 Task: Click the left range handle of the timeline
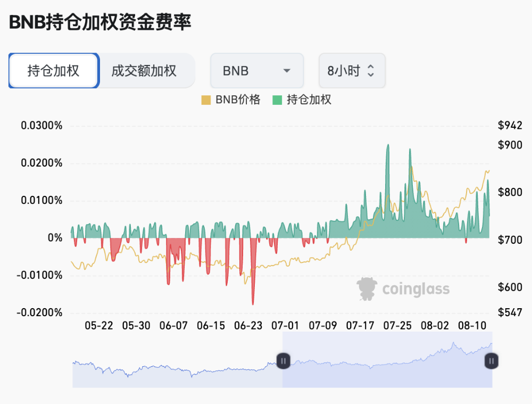point(283,360)
